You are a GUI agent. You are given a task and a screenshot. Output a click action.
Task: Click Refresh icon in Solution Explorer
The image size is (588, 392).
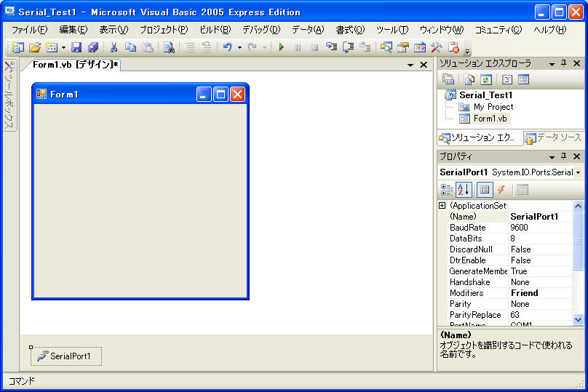click(486, 79)
